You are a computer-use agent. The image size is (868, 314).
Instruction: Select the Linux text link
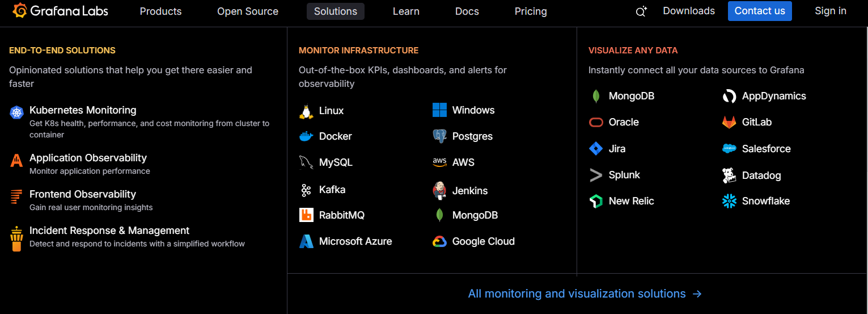click(331, 111)
